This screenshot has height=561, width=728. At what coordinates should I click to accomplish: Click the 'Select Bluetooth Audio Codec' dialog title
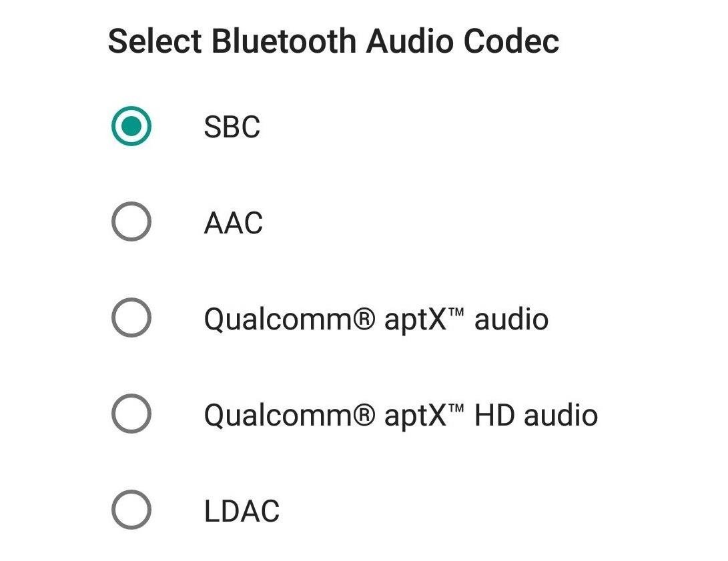pos(334,41)
